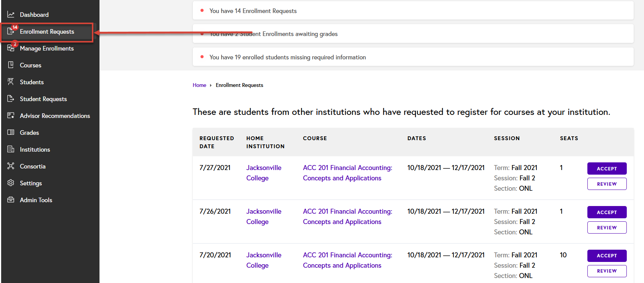The image size is (644, 283).
Task: Review the 7/27/2021 enrollment request
Action: coord(607,184)
